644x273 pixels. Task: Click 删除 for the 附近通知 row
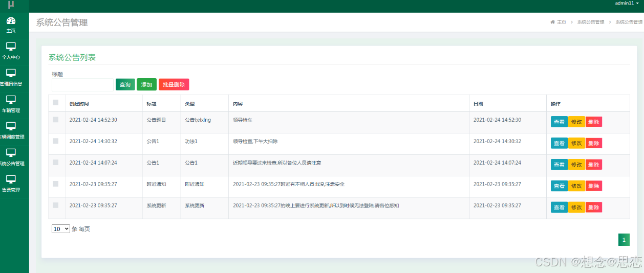pos(594,186)
